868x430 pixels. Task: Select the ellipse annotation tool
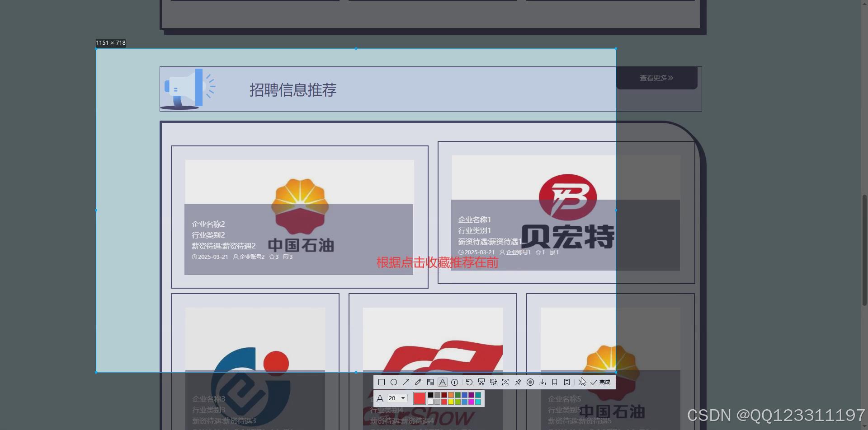394,382
